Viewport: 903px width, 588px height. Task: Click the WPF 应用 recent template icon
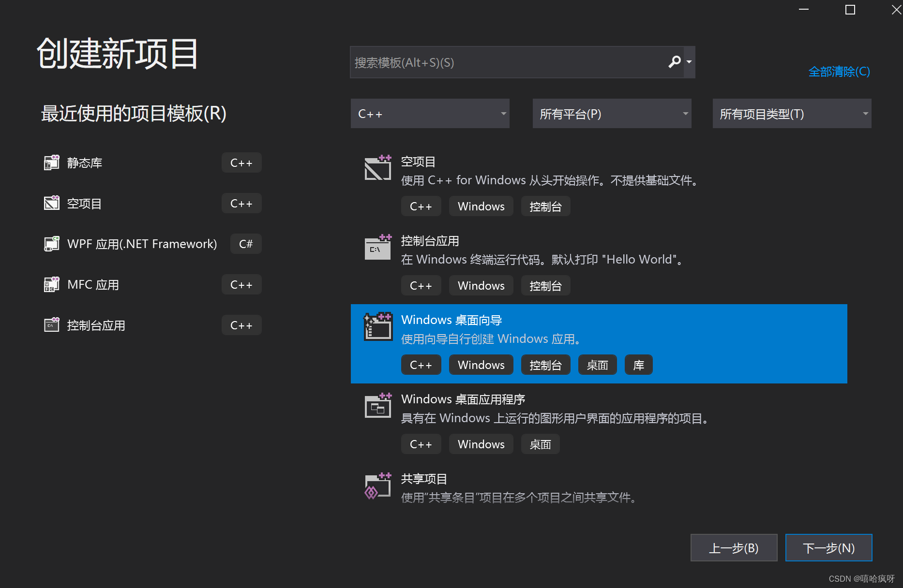[x=52, y=244]
